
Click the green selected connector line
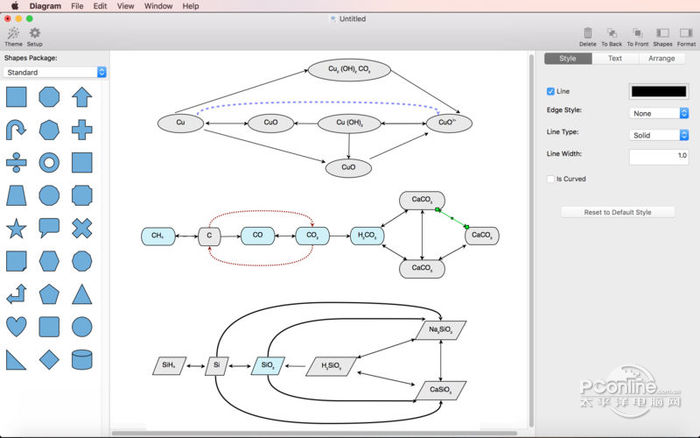(x=452, y=218)
